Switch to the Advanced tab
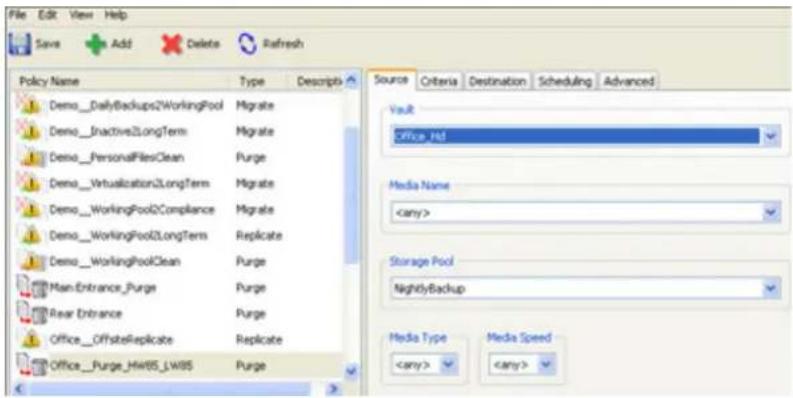This screenshot has height=398, width=793. pos(629,81)
